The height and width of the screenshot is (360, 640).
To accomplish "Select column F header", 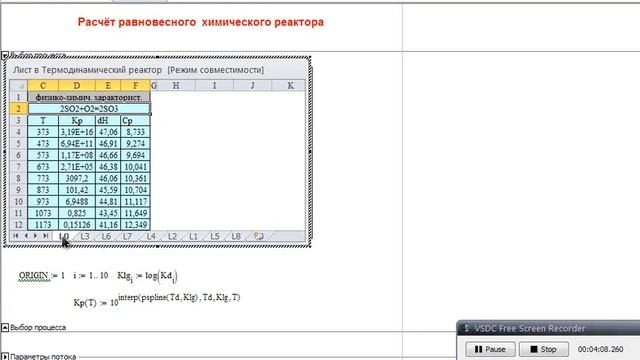I will (x=135, y=85).
